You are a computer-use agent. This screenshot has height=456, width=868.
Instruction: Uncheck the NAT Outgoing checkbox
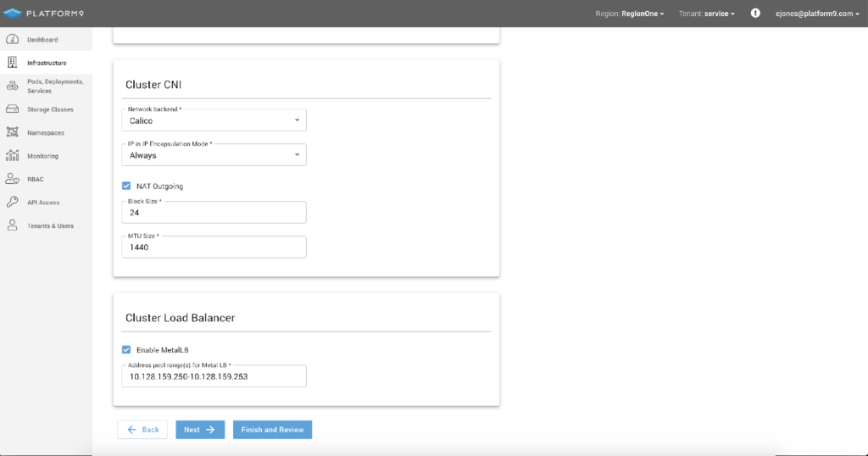click(126, 186)
